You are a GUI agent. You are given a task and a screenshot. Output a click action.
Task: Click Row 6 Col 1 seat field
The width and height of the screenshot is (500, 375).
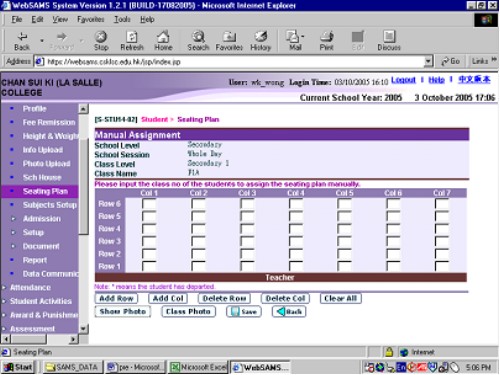point(149,204)
